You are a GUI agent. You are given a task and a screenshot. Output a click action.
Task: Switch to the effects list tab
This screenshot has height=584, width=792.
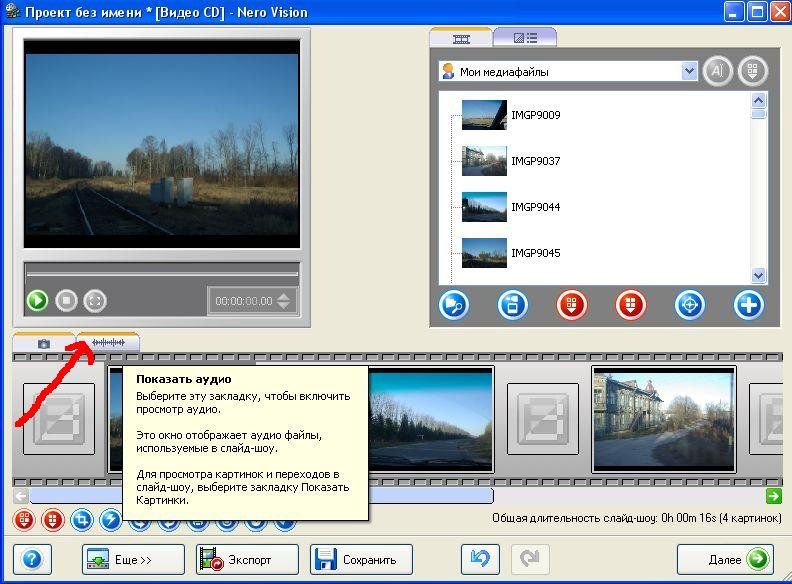(525, 38)
